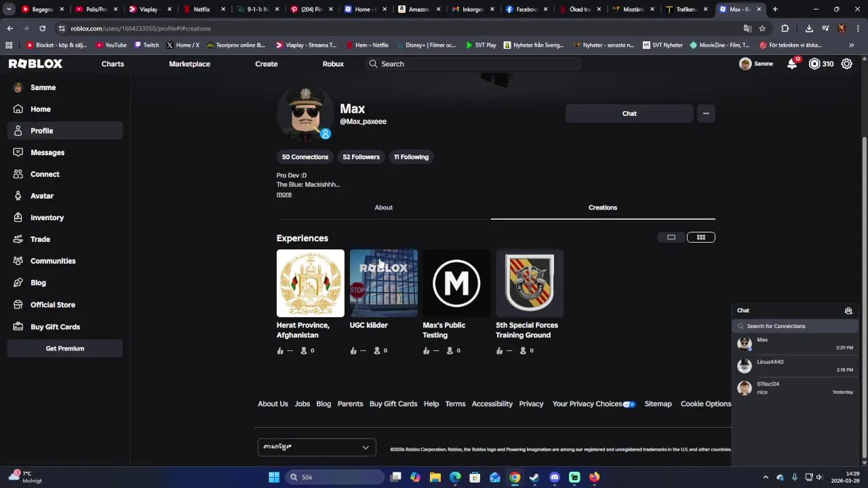The image size is (868, 488).
Task: Open the three-dots menu beside Chat button
Action: 706,113
